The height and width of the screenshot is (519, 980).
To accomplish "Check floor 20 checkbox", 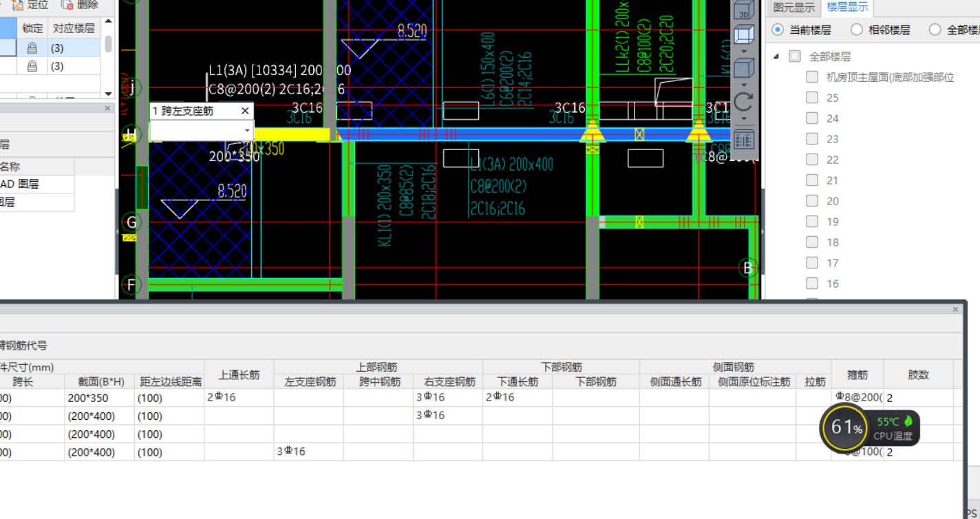I will click(812, 200).
